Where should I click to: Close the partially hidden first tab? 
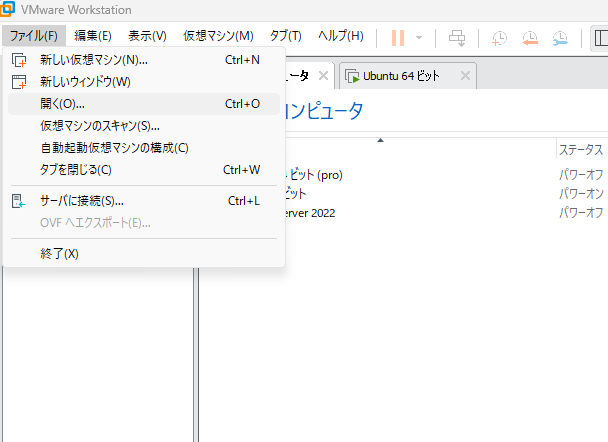(323, 76)
